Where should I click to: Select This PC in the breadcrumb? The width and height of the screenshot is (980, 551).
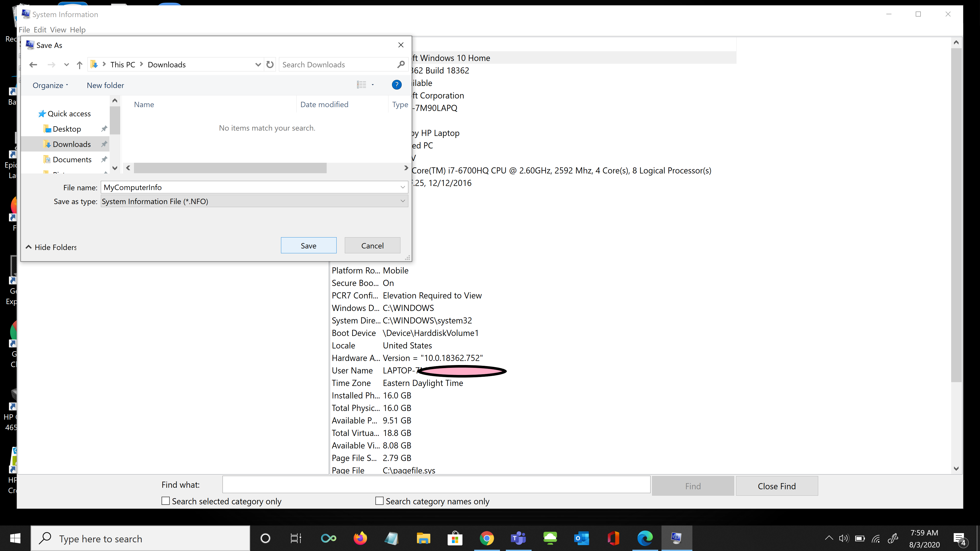pos(122,65)
